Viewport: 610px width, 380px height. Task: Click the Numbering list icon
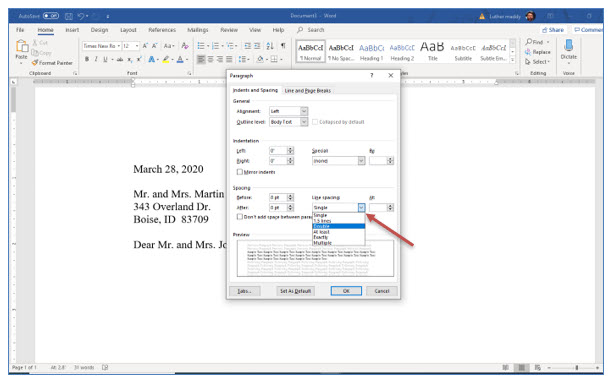(x=215, y=46)
